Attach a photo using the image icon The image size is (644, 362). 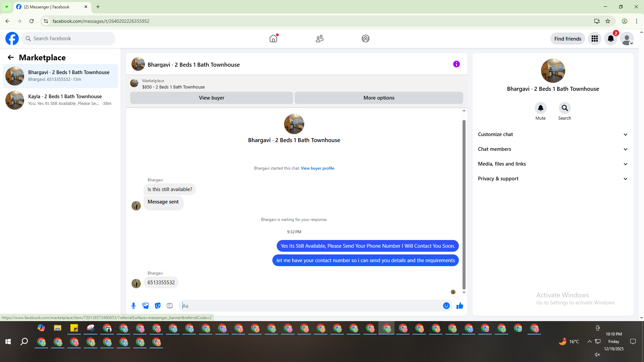[146, 306]
